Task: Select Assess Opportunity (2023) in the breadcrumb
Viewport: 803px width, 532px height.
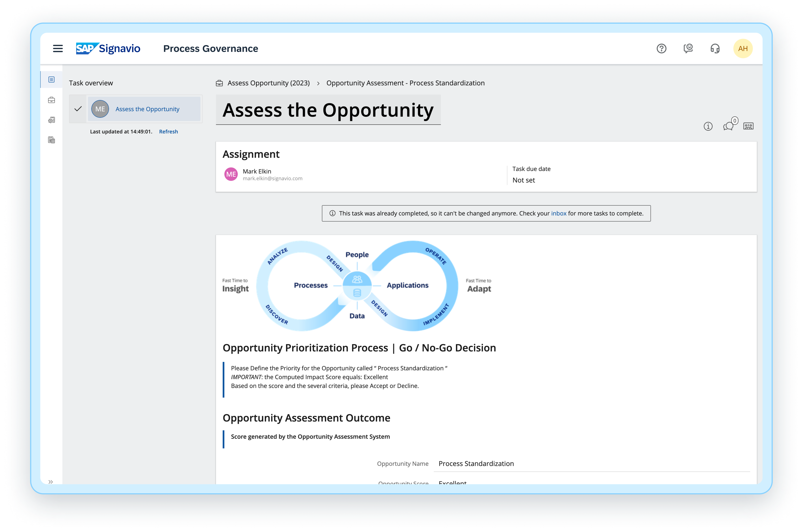Action: point(268,83)
